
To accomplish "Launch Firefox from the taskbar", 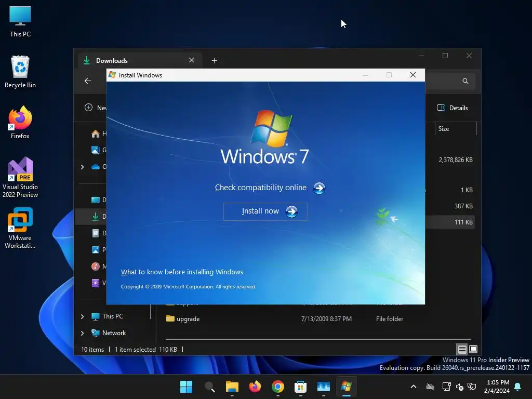I will tap(255, 387).
